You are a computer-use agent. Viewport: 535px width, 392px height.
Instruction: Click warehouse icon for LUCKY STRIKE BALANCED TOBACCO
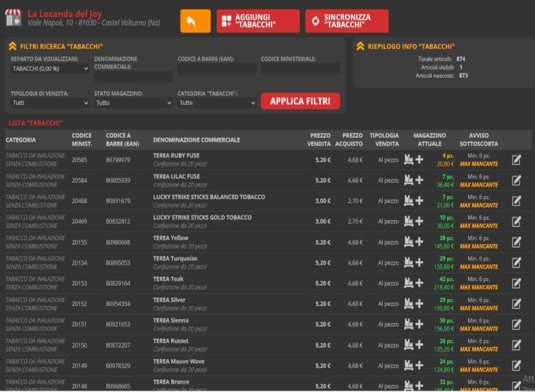point(408,200)
